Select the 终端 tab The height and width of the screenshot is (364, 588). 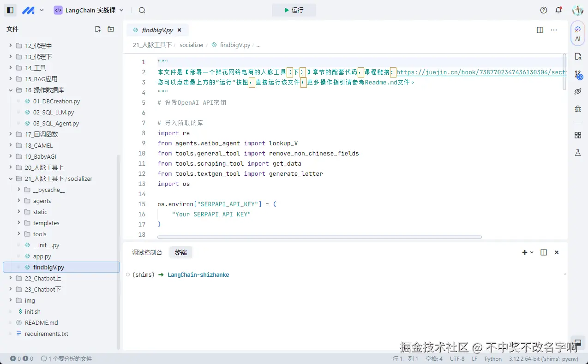point(180,252)
